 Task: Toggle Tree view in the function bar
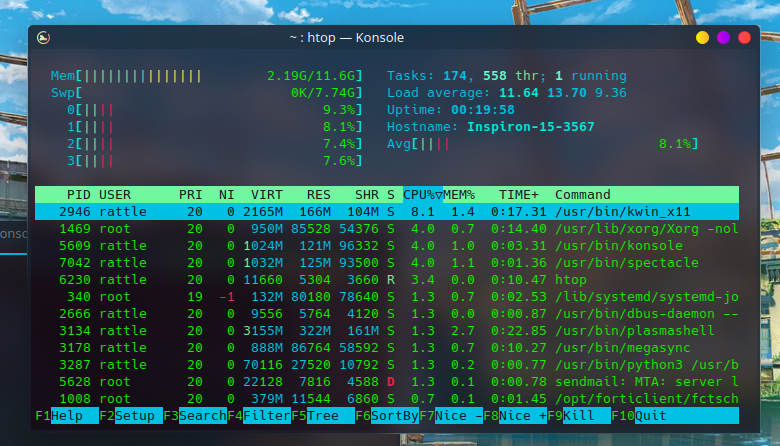[x=330, y=416]
